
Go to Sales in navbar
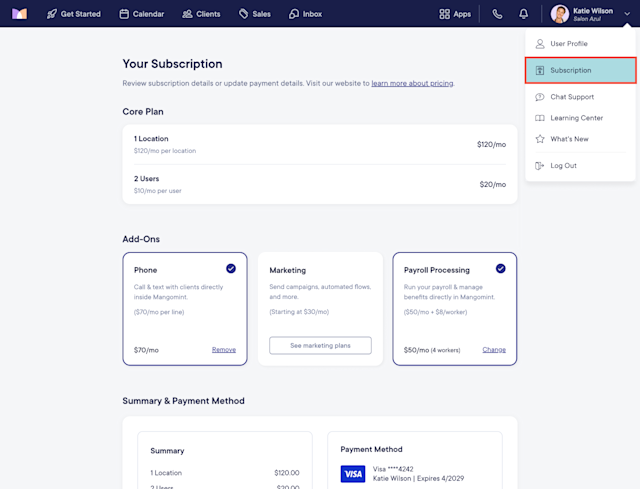pos(255,14)
